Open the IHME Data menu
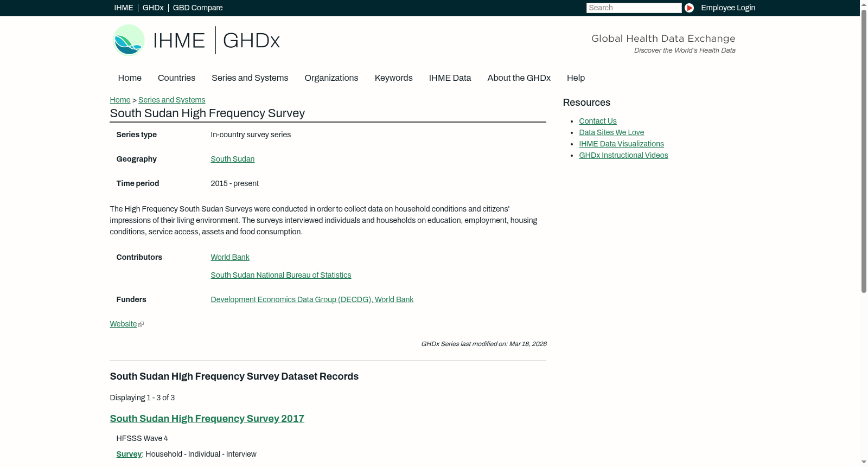This screenshot has height=467, width=868. (450, 78)
